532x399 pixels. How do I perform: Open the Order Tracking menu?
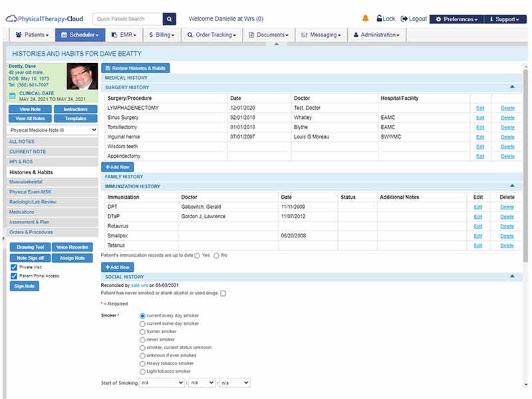[212, 35]
